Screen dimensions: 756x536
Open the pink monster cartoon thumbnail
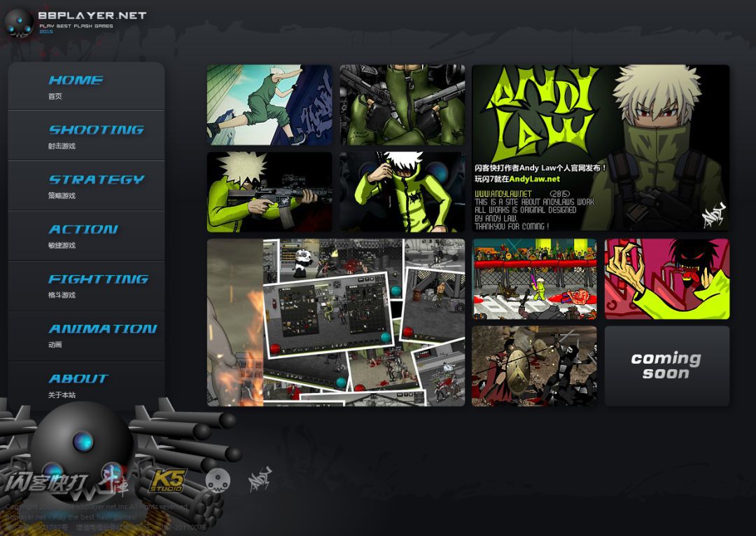(667, 279)
